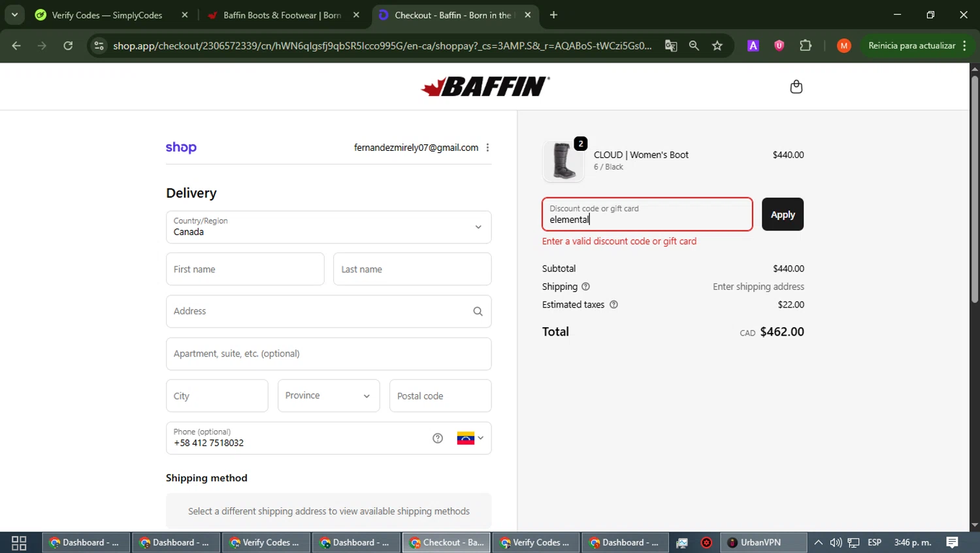Click the zoom magnifier icon in address bar

tap(694, 46)
